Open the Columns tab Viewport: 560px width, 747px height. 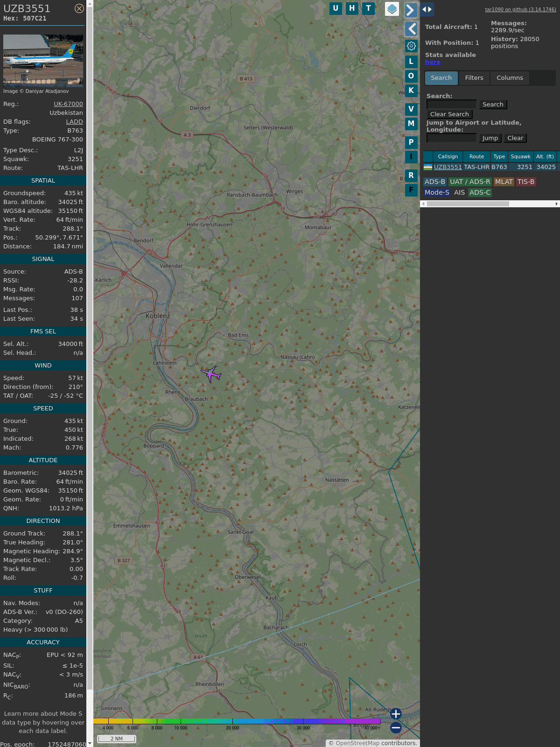pos(510,78)
